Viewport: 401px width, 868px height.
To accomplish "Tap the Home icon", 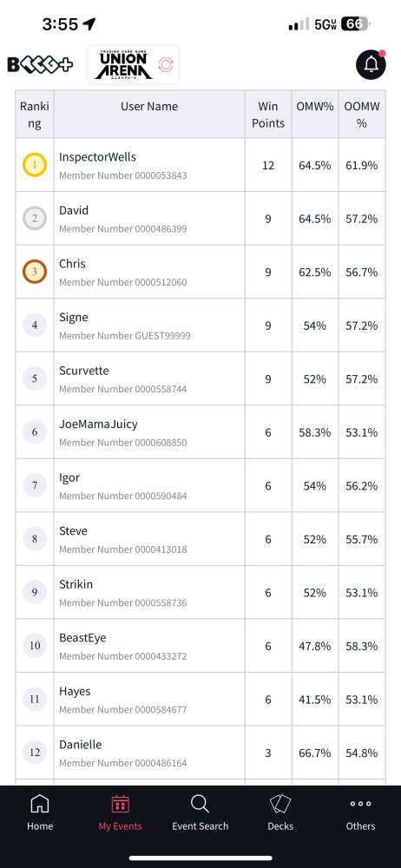I will click(40, 803).
